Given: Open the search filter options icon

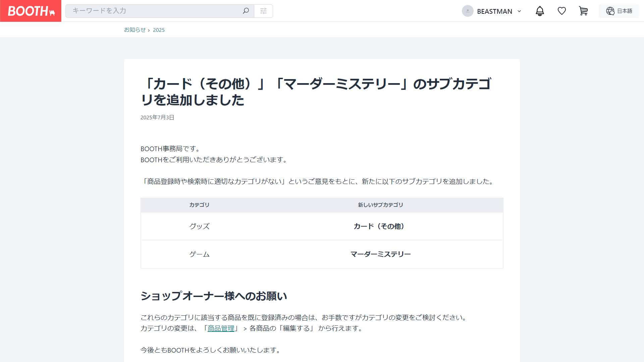Looking at the screenshot, I should 263,11.
